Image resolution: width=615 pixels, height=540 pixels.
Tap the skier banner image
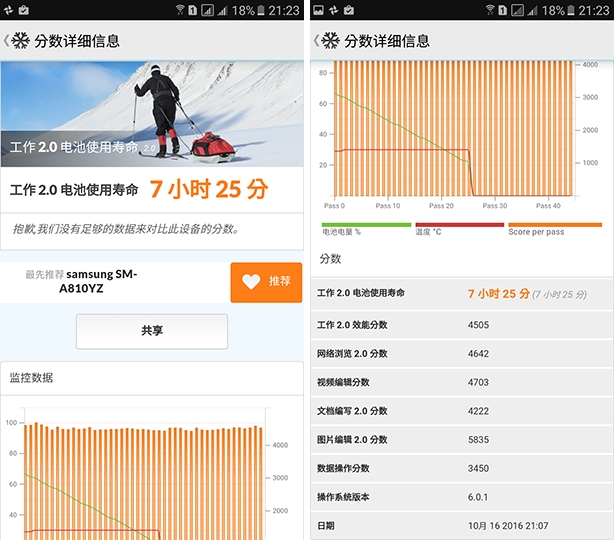pos(152,114)
